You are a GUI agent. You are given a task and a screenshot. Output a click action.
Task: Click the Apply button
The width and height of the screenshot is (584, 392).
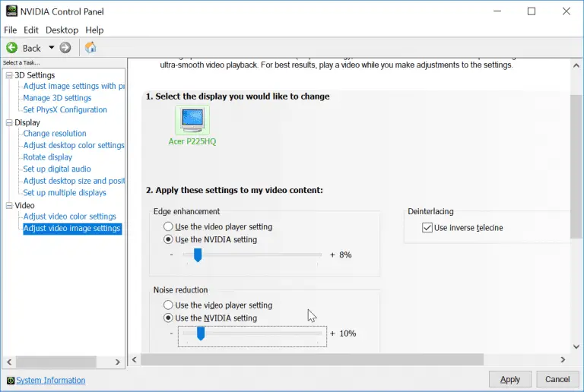point(510,379)
